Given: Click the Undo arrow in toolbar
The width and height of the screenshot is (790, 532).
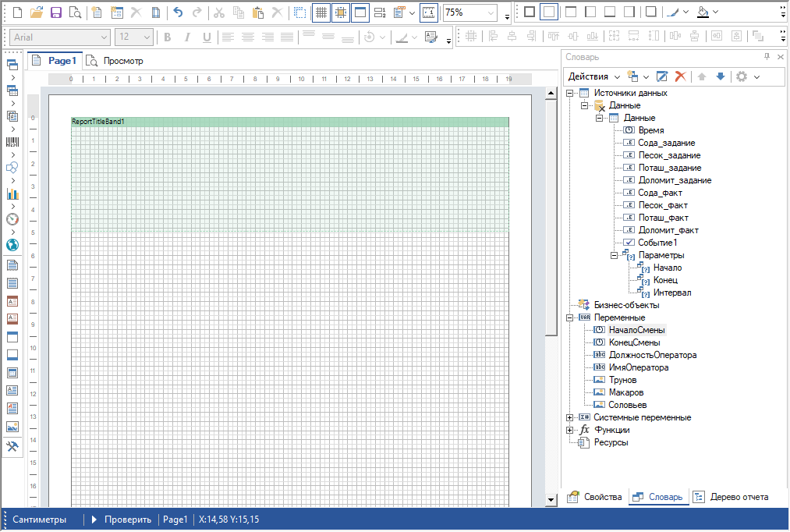Looking at the screenshot, I should (178, 12).
